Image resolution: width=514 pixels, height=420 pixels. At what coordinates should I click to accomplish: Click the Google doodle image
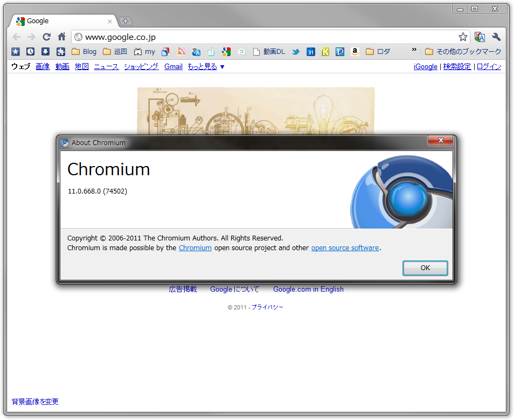(x=256, y=111)
